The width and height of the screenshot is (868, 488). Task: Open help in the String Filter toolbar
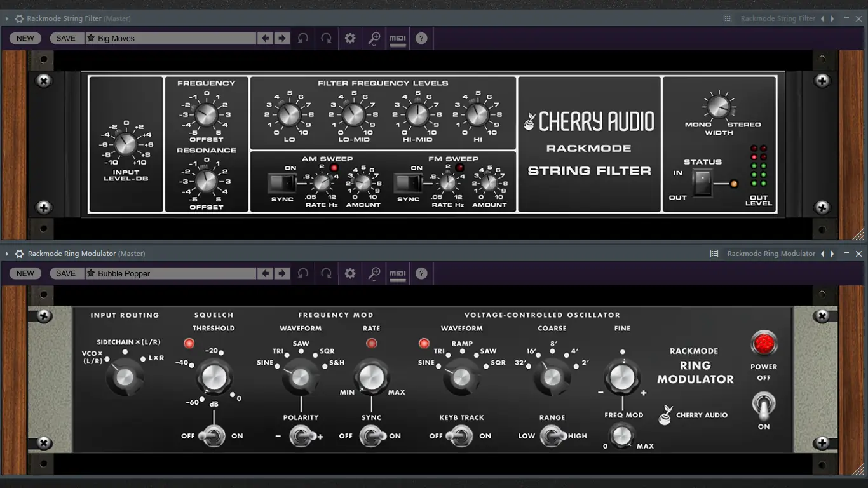(421, 38)
